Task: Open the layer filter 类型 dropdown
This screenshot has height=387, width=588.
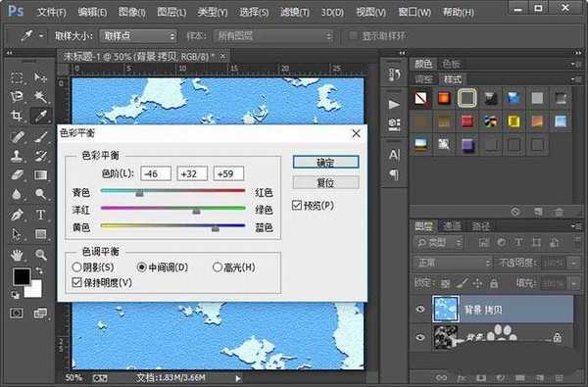Action: pos(438,243)
